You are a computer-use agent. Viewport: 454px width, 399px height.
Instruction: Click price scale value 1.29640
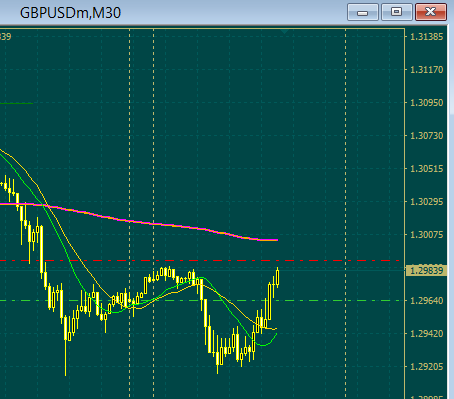(x=427, y=301)
